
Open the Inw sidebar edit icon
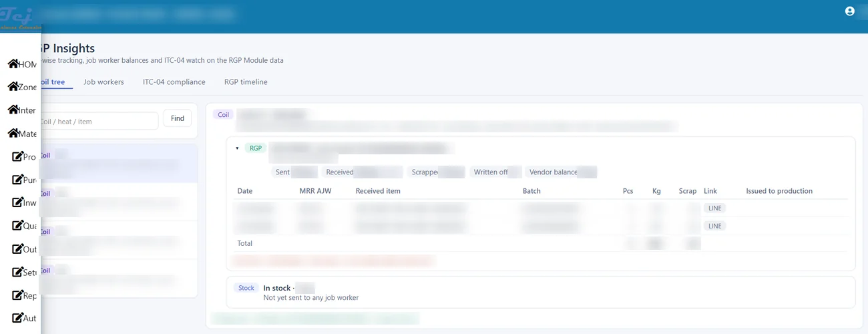click(18, 202)
